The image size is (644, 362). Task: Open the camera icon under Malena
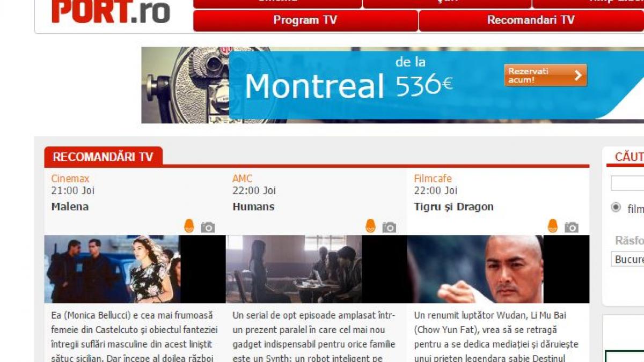(208, 227)
